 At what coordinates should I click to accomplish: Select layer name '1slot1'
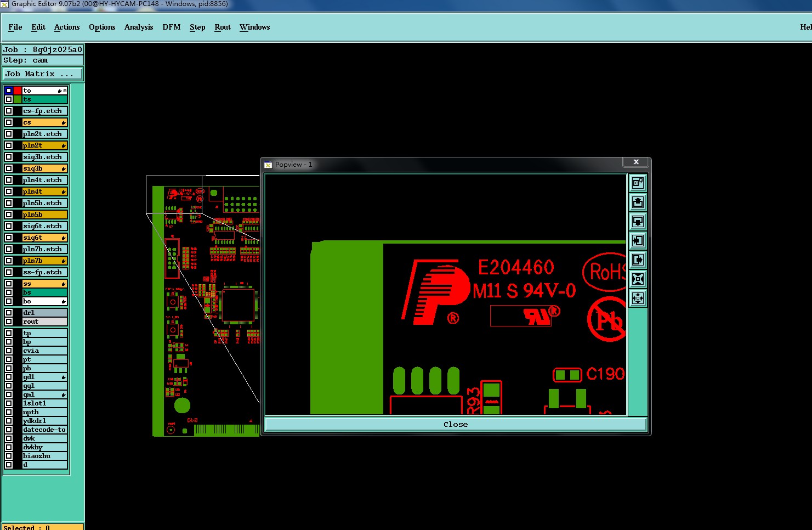point(45,403)
